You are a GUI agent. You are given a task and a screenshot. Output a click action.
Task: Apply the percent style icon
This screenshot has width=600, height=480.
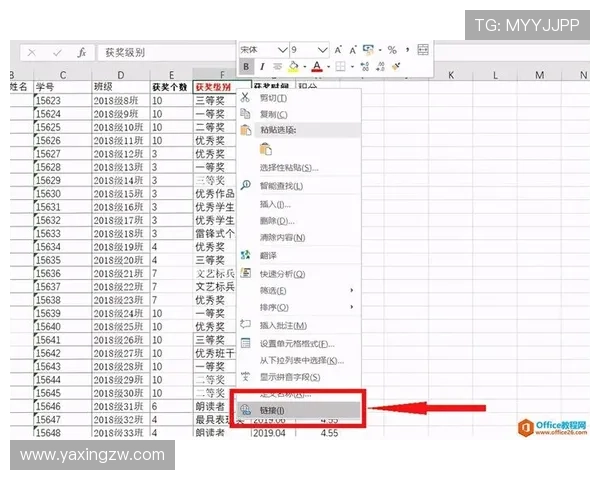click(x=392, y=50)
